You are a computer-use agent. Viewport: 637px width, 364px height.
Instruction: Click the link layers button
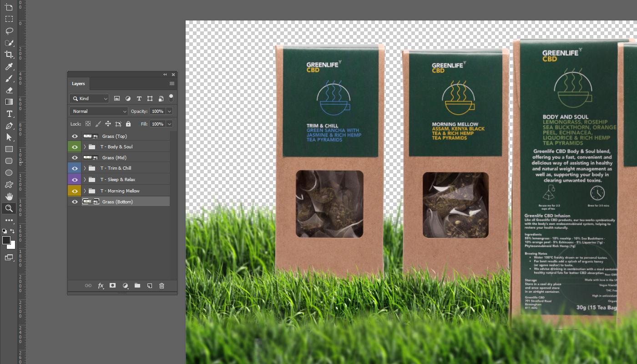click(x=88, y=286)
